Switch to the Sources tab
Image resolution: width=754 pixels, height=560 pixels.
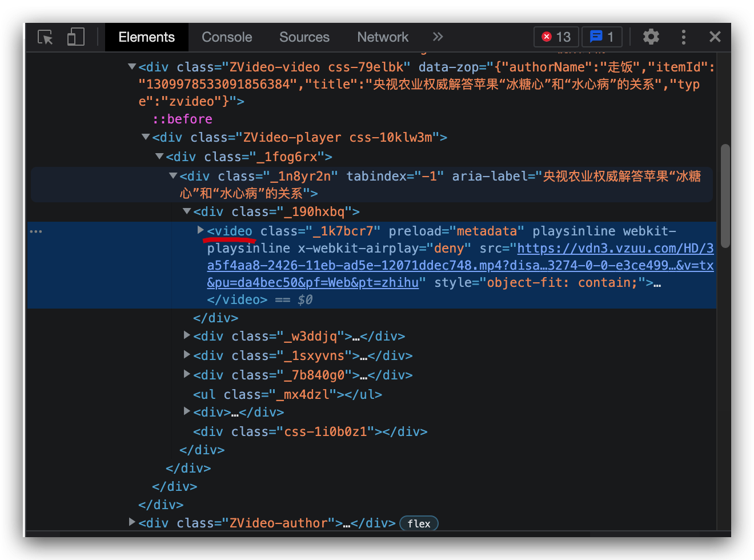(x=304, y=37)
